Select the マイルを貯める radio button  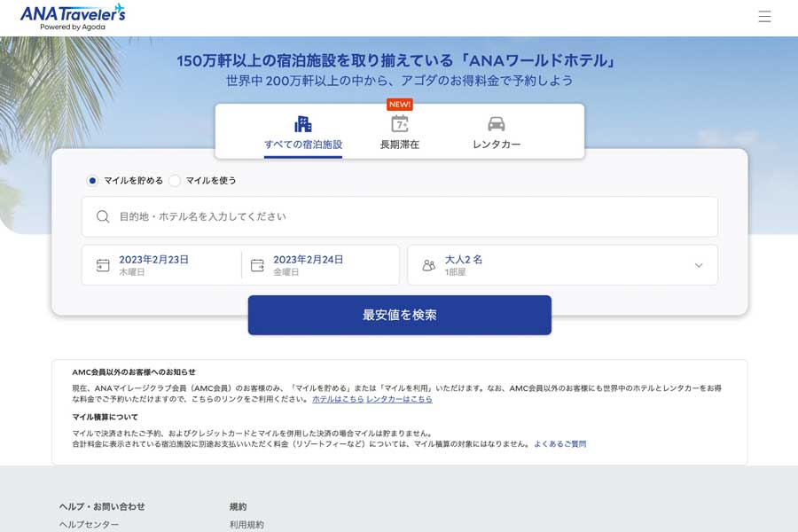(92, 181)
